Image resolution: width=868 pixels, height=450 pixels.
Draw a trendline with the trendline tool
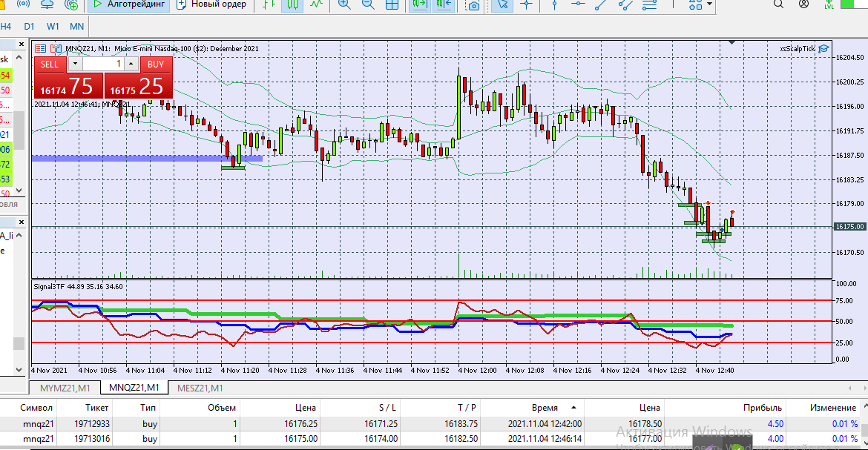pyautogui.click(x=602, y=4)
